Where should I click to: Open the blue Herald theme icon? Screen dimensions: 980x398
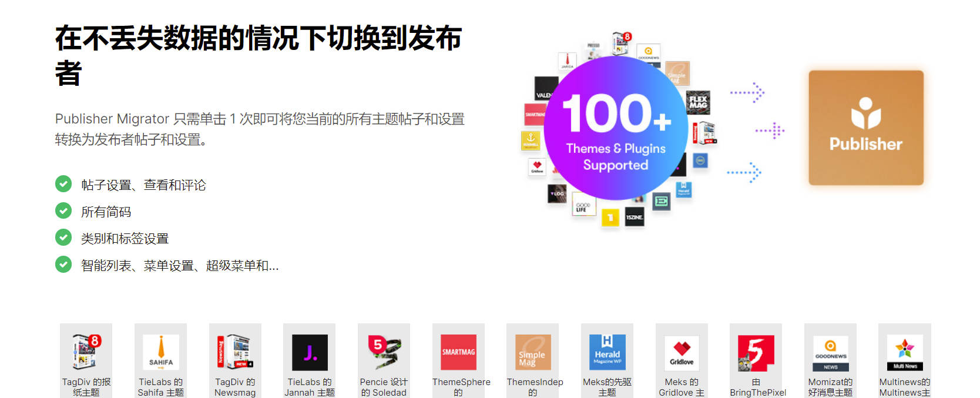pyautogui.click(x=607, y=352)
